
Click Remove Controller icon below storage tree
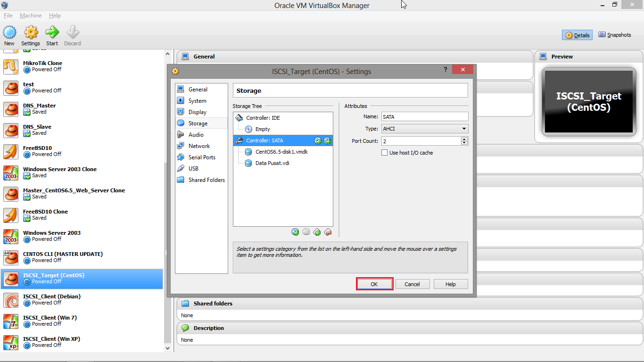click(328, 232)
